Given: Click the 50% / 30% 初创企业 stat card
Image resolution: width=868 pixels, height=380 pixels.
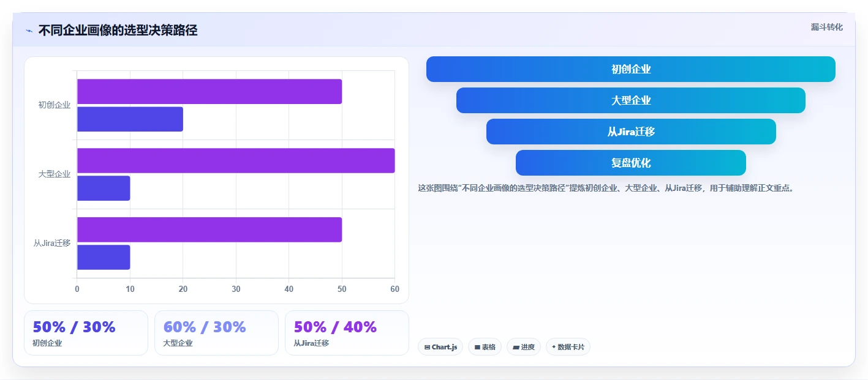Looking at the screenshot, I should [86, 333].
